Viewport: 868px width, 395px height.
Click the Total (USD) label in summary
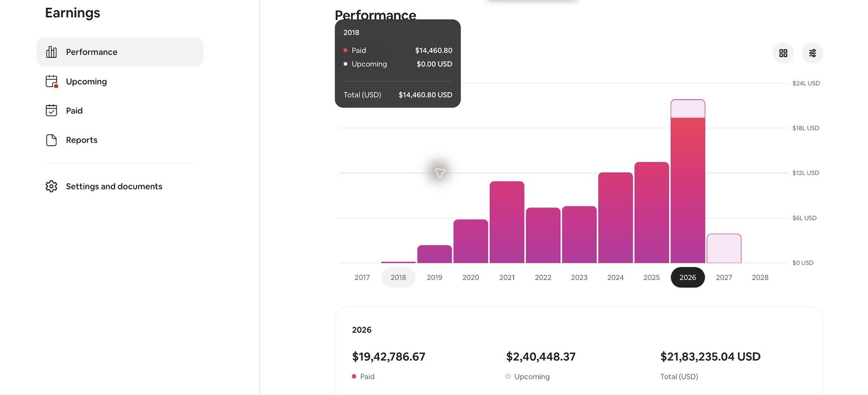pyautogui.click(x=679, y=377)
